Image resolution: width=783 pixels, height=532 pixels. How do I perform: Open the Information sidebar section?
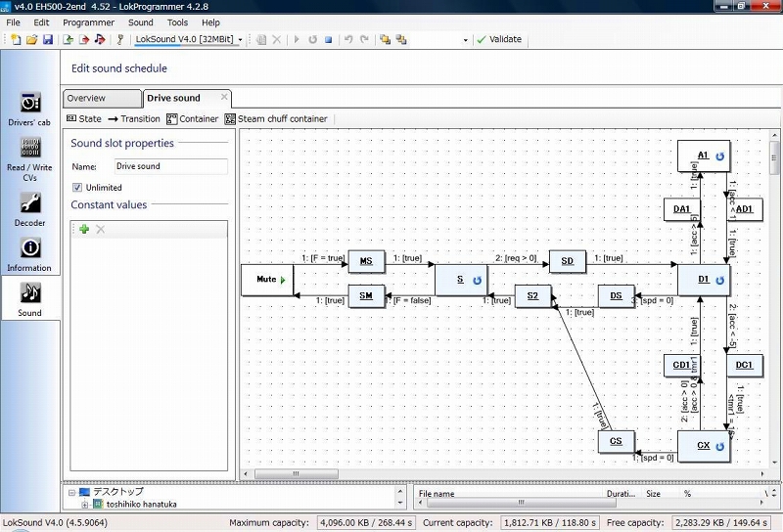point(29,254)
